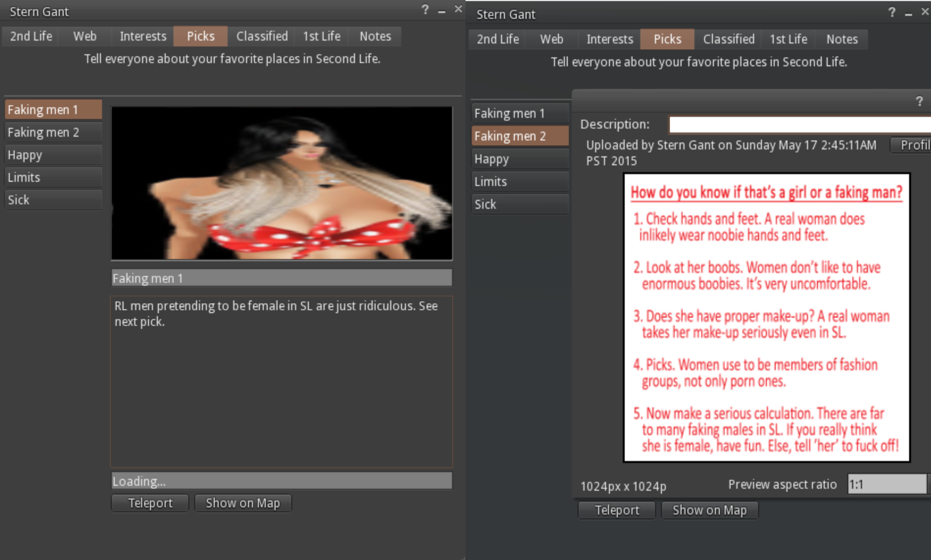
Task: Click the pick description text box
Action: coord(282,382)
